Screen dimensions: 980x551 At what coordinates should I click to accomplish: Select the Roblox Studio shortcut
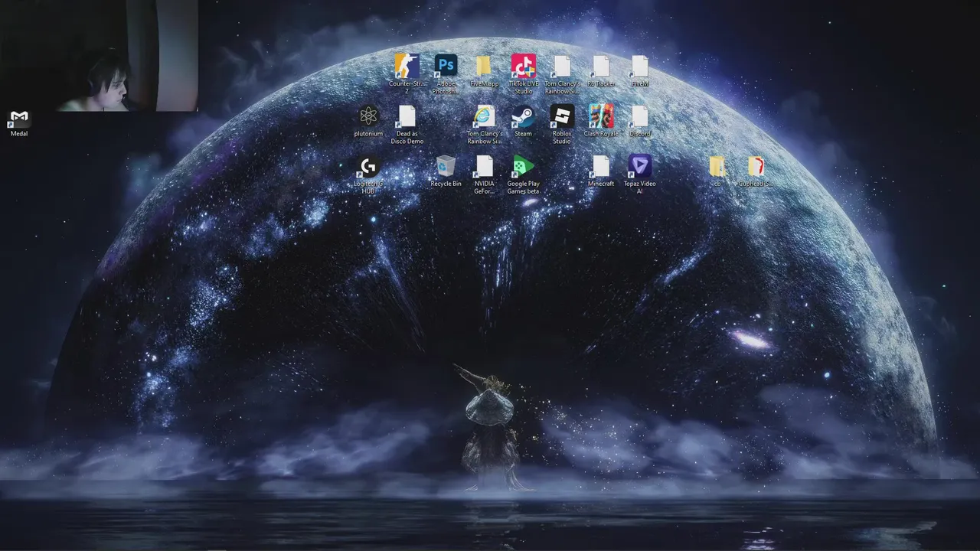tap(562, 125)
